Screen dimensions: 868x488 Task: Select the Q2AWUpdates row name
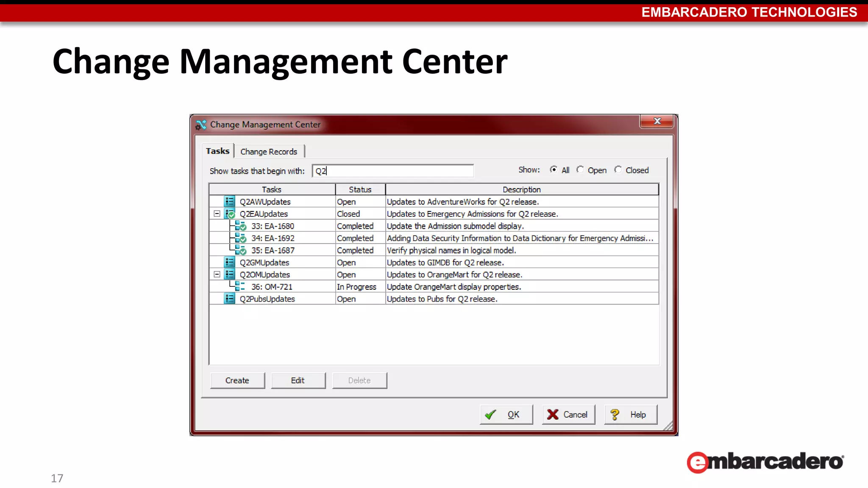(x=265, y=202)
